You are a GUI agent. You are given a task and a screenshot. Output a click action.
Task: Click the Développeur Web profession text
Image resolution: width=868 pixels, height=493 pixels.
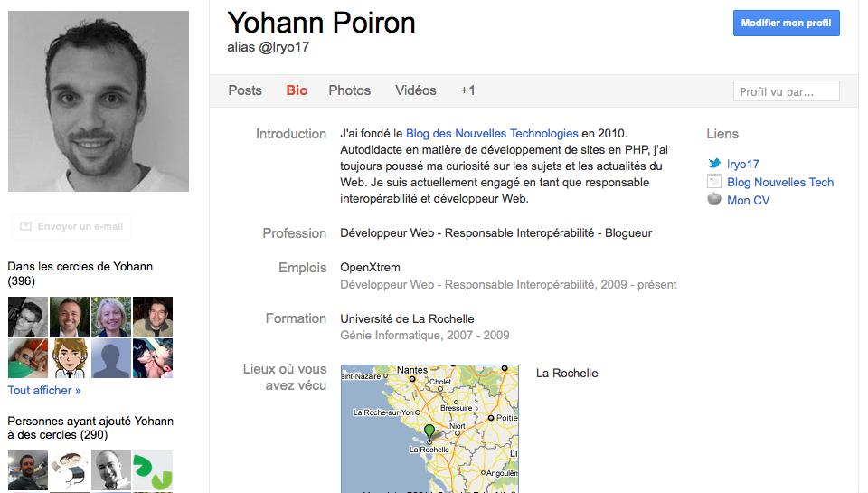tap(496, 233)
